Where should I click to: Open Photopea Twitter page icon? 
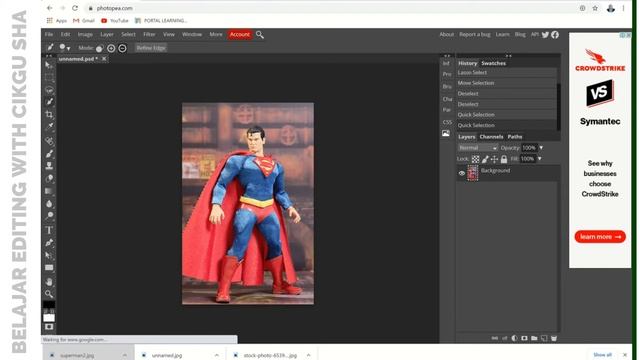tap(545, 35)
